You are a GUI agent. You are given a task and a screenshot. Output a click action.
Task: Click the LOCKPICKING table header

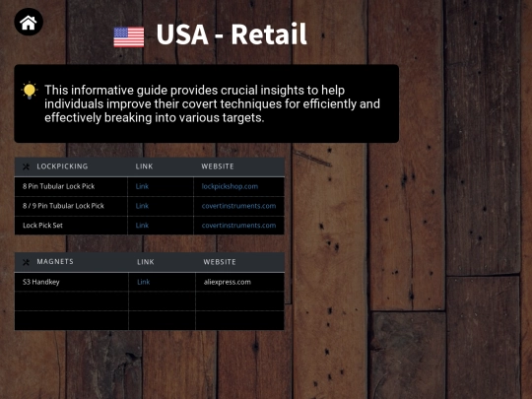click(62, 166)
